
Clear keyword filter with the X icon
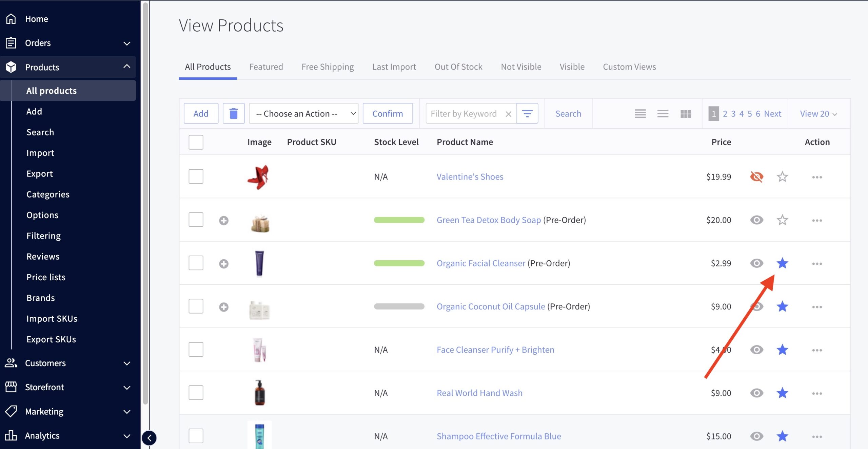click(508, 114)
